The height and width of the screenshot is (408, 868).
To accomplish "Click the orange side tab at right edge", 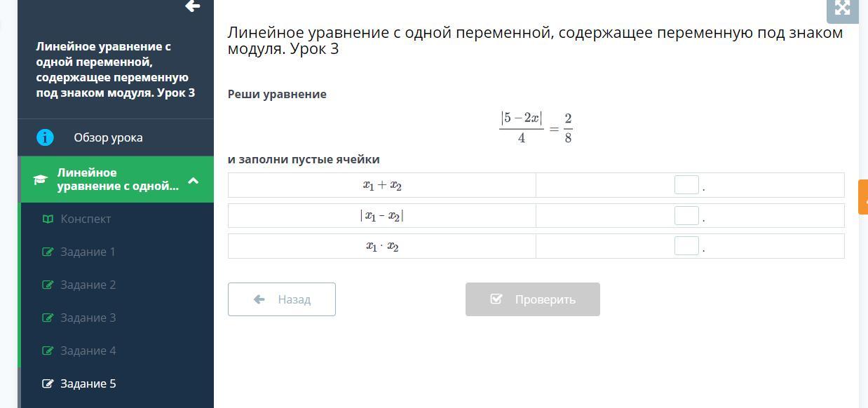I will coord(863,196).
